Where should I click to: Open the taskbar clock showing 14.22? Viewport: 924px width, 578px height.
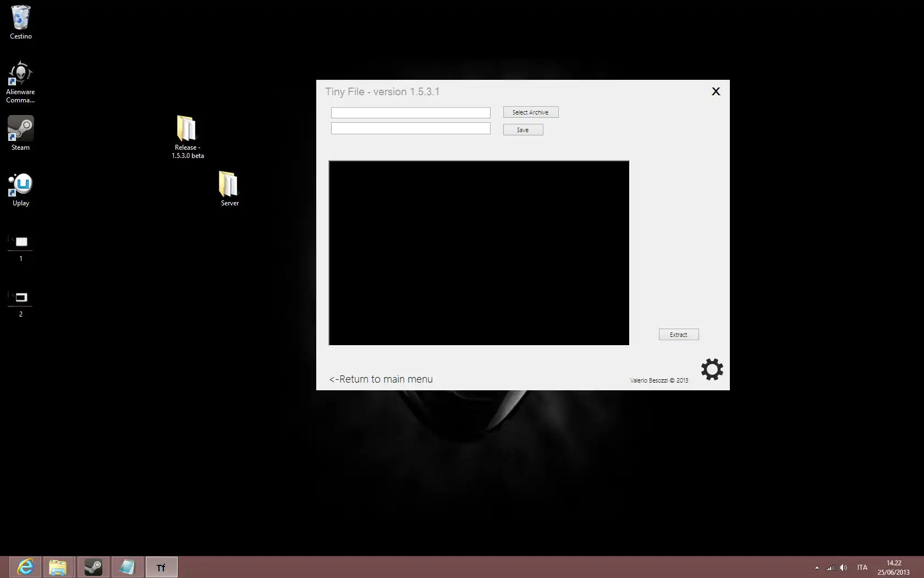point(894,568)
